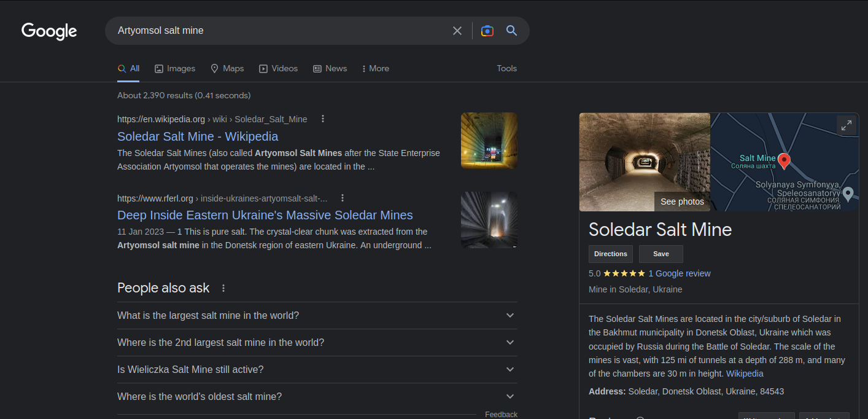Open the Wikipedia link in the panel description

click(x=745, y=374)
